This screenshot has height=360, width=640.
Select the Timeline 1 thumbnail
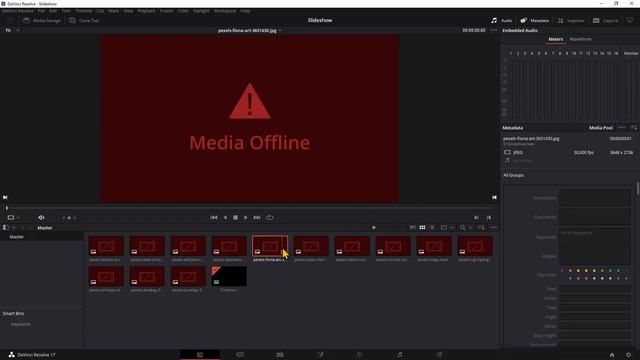tap(229, 276)
